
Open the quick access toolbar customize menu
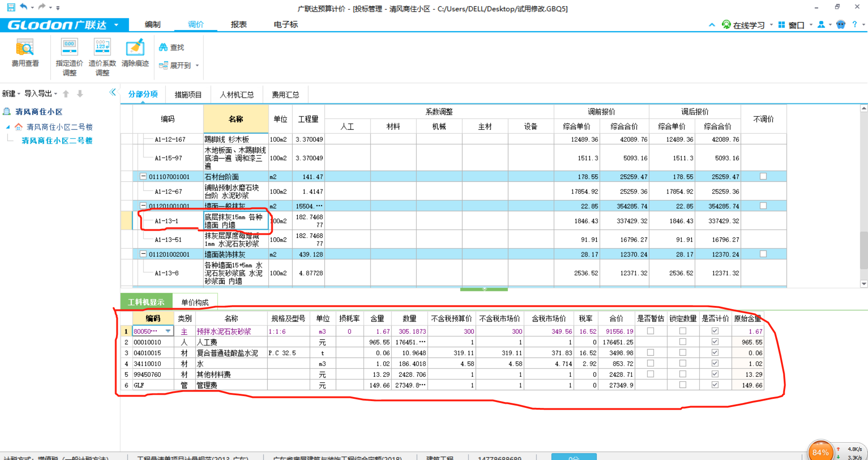58,8
